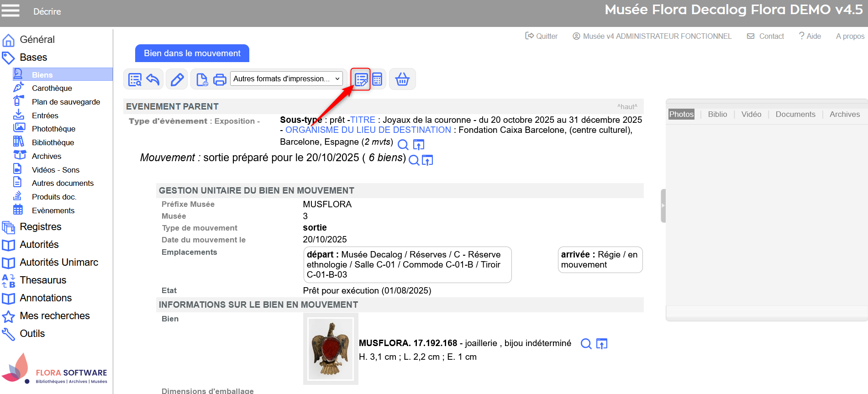This screenshot has width=868, height=394.
Task: Collapse the right panel using side handle
Action: 663,206
